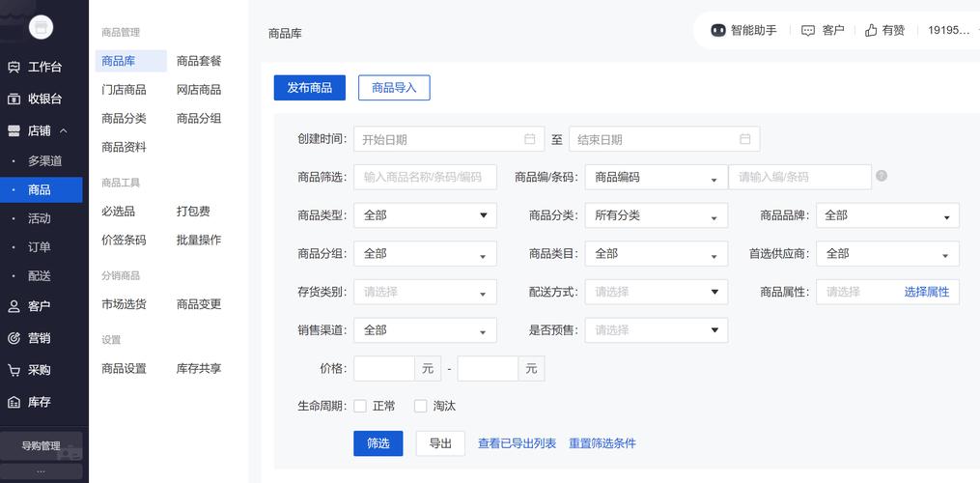Viewport: 980px width, 483px height.
Task: Select 商品 in the sidebar
Action: [42, 189]
